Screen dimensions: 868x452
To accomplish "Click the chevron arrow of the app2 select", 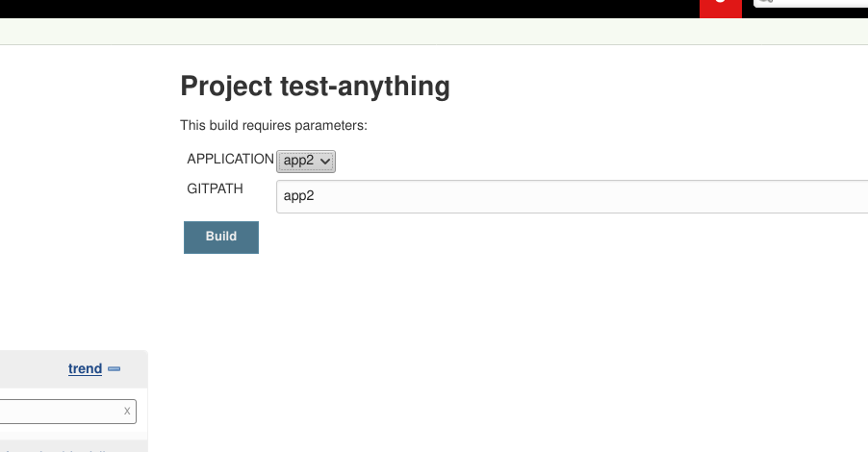I will tap(324, 162).
